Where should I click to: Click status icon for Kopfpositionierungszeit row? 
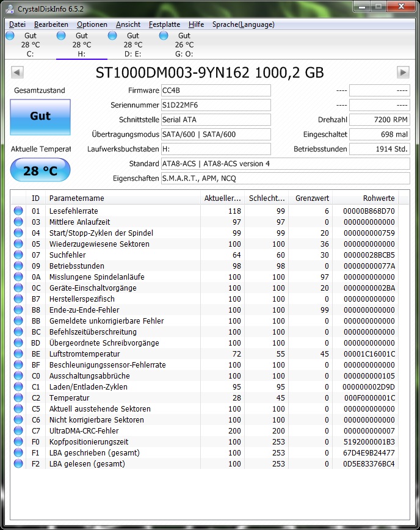(x=18, y=441)
